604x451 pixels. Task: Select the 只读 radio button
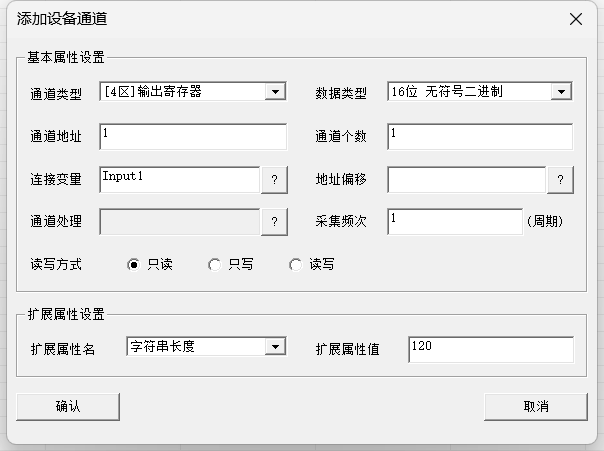pos(133,265)
